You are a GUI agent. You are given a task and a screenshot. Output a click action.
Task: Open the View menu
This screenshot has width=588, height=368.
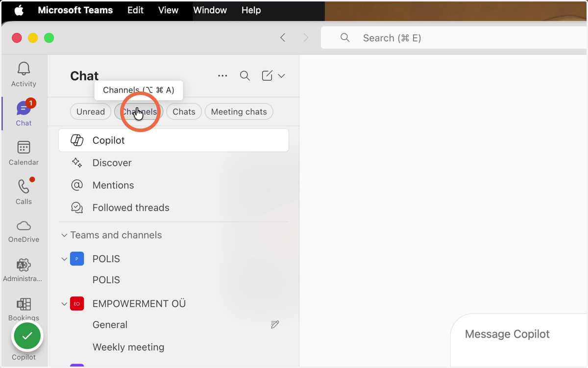[168, 10]
